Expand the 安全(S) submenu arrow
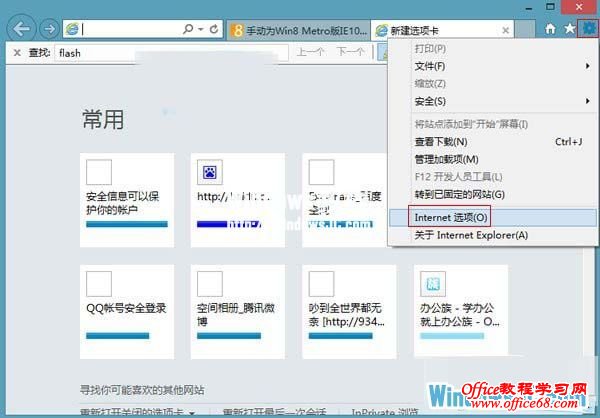 click(x=587, y=101)
